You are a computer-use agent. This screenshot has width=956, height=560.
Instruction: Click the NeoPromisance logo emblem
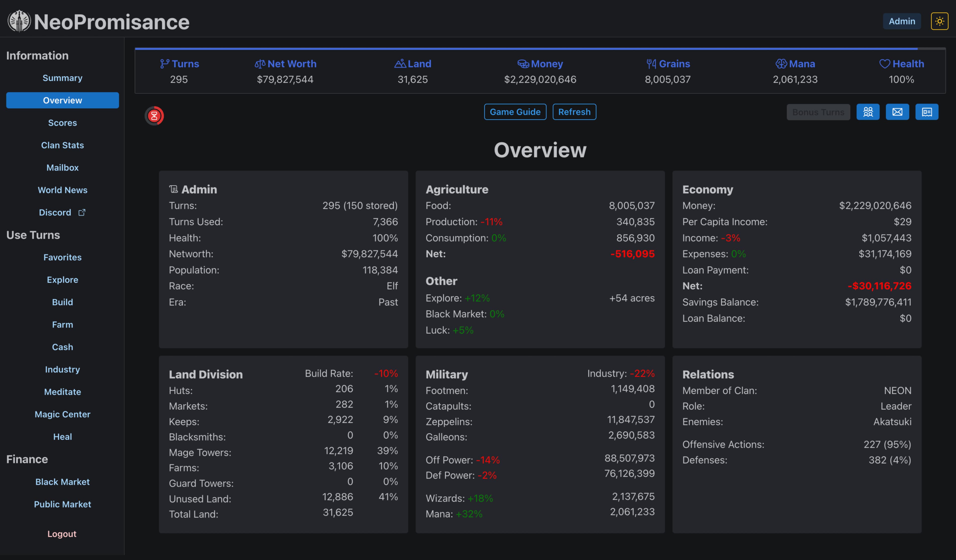[x=19, y=21]
